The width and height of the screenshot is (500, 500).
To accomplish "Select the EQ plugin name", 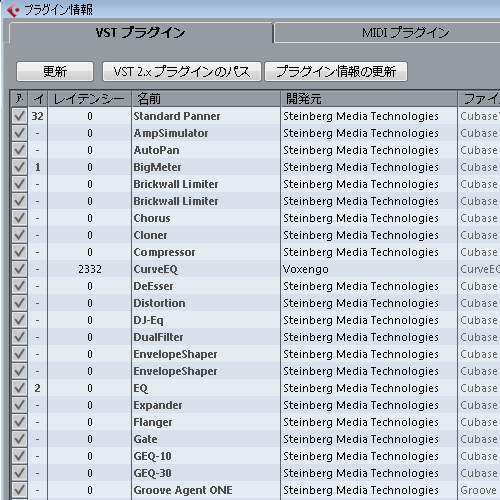I will coord(141,388).
